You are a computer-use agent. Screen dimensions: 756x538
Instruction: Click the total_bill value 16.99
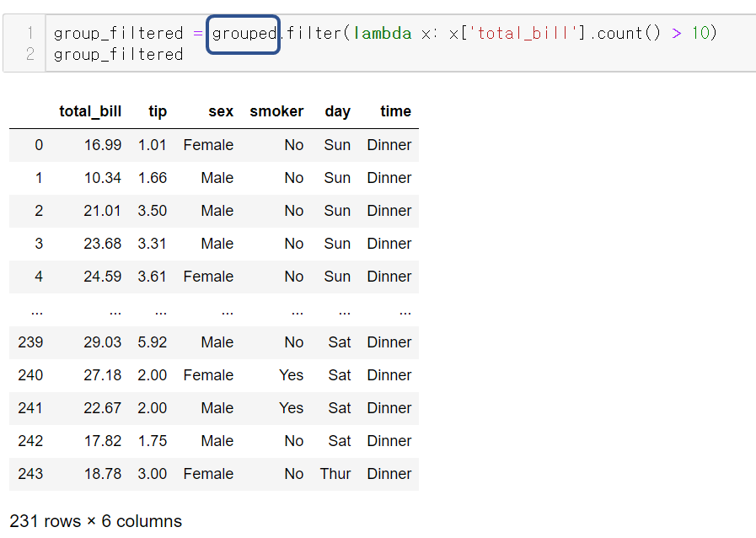point(103,145)
